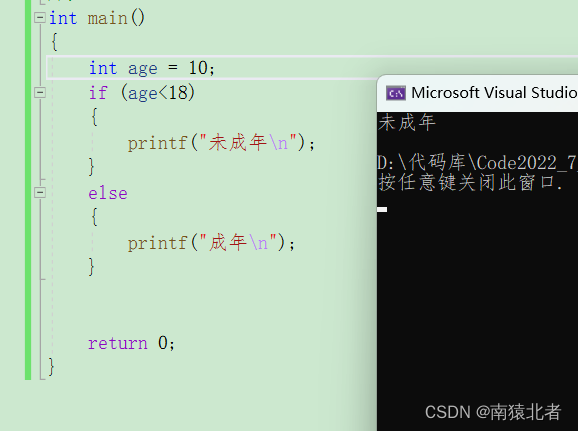Click the first printf call with 未成年
The width and height of the screenshot is (578, 431).
(221, 143)
